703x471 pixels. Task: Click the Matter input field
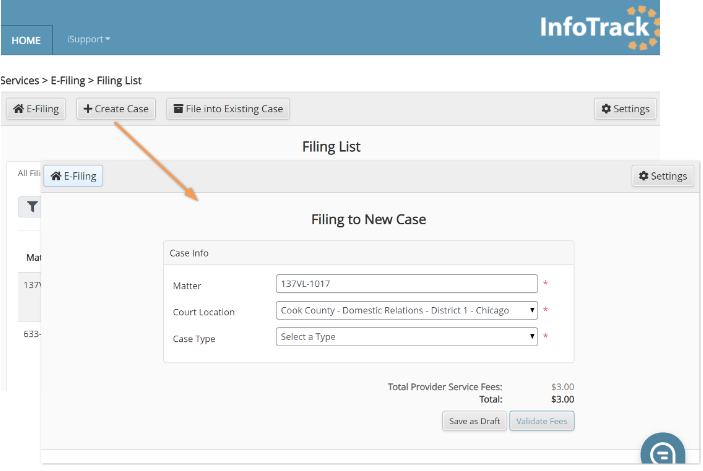[407, 284]
